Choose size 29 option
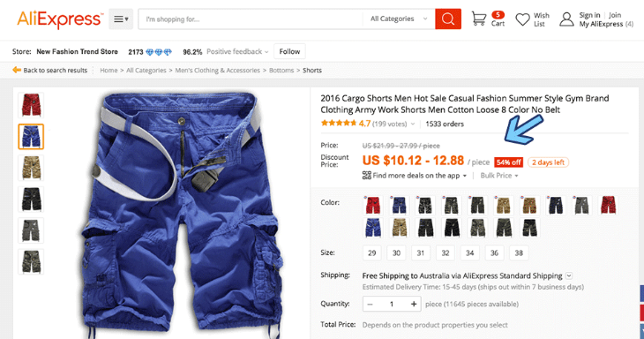Viewport: 644px width, 339px height. 372,253
